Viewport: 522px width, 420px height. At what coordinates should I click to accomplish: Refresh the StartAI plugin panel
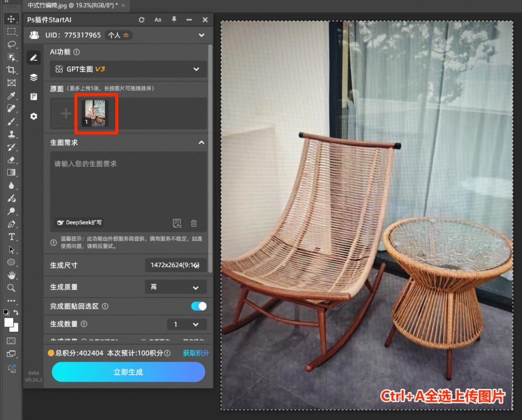142,20
